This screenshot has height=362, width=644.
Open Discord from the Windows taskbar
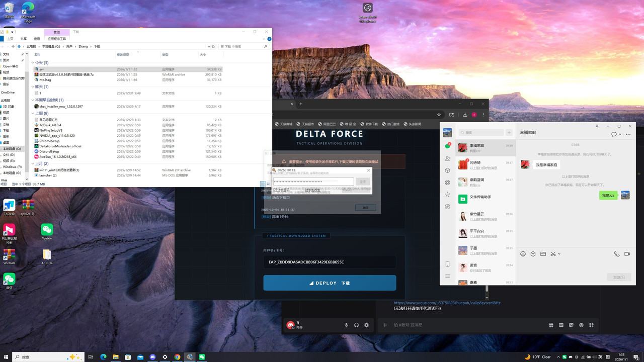[x=153, y=357]
